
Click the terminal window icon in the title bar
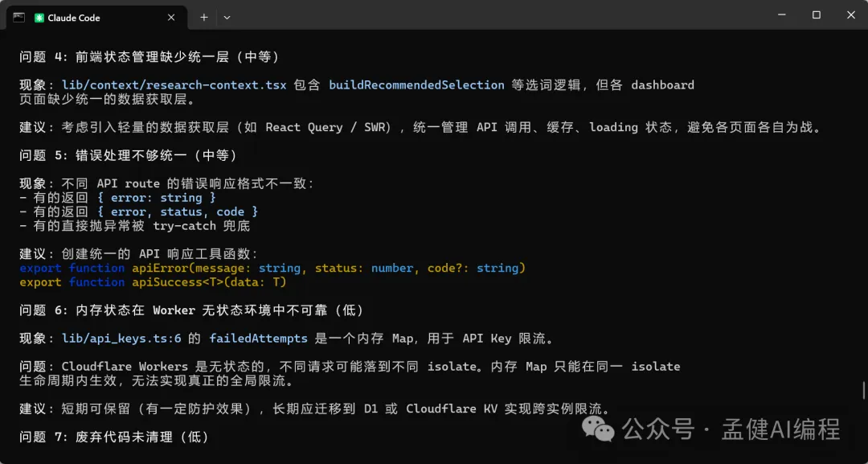click(18, 17)
